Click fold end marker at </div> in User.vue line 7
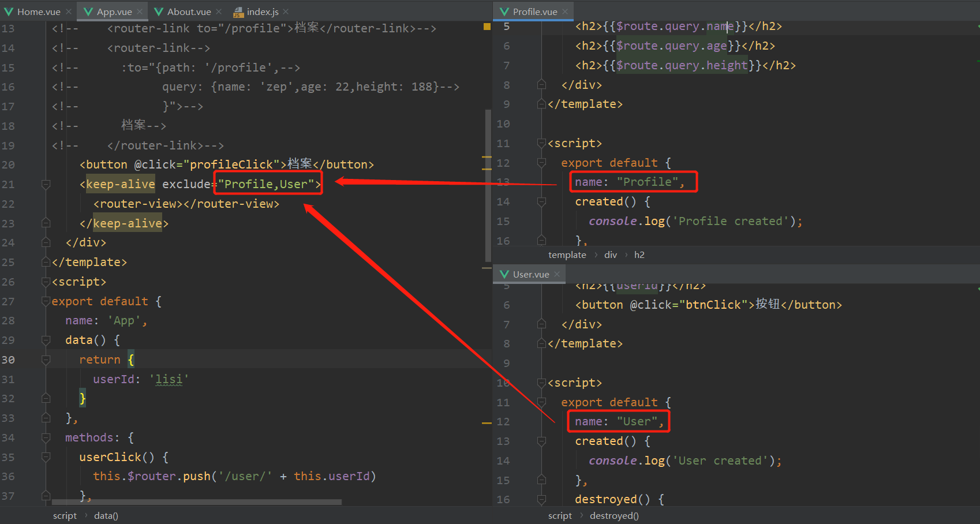This screenshot has width=980, height=524. (541, 324)
